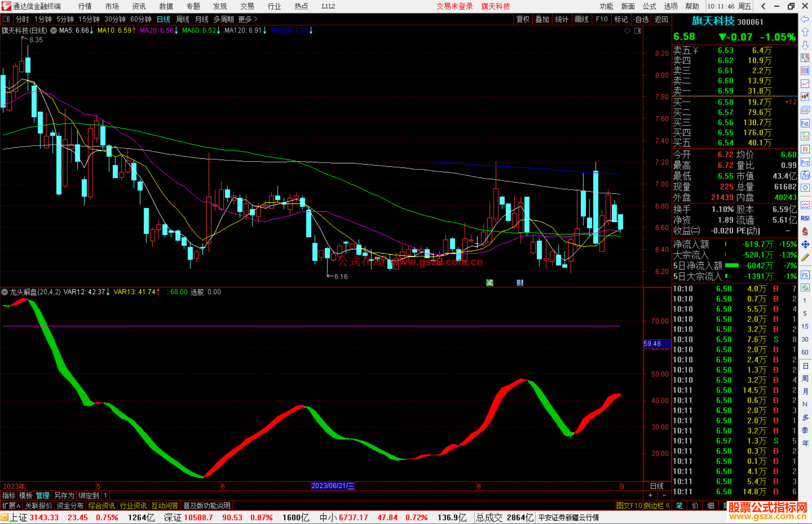
Task: Toggle the chart panel layout icon
Action: pos(638,31)
